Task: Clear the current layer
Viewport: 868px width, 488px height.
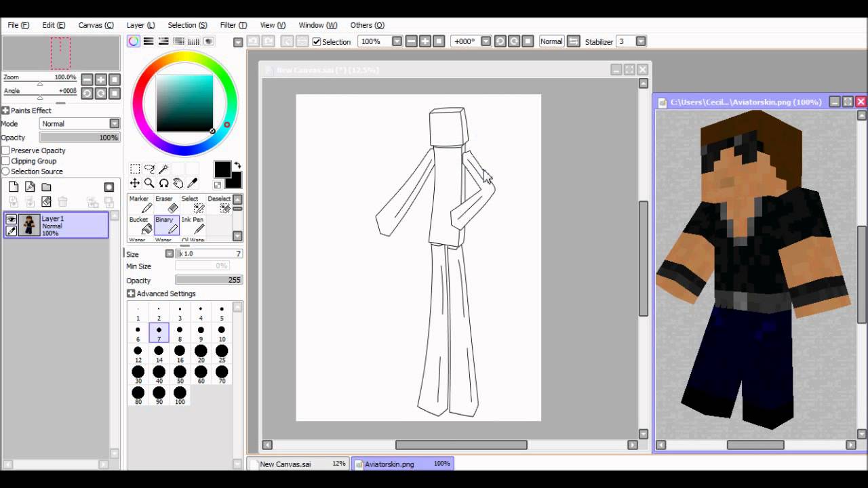Action: [46, 201]
